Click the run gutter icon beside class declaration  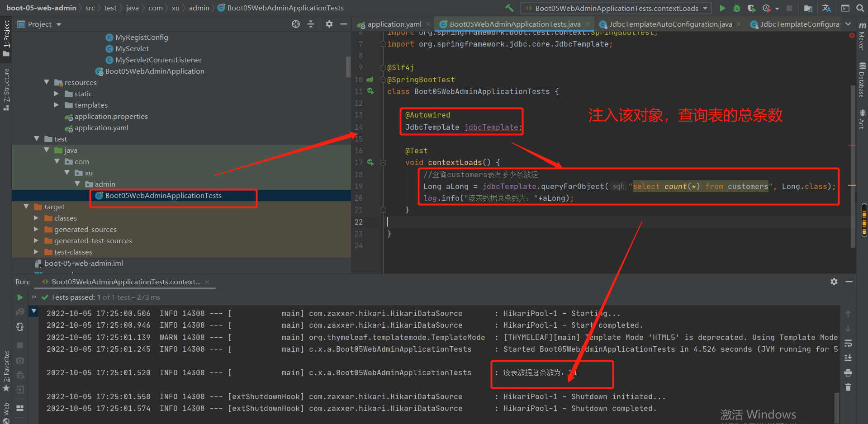(370, 91)
